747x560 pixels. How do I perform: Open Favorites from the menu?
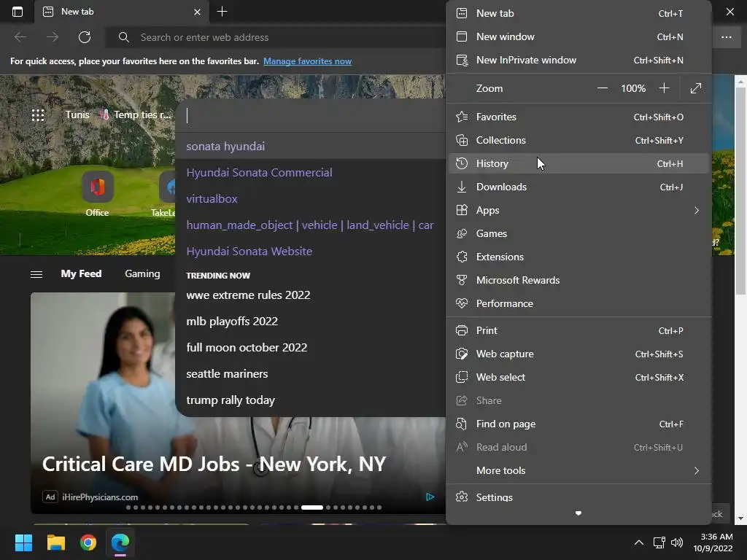(578, 117)
